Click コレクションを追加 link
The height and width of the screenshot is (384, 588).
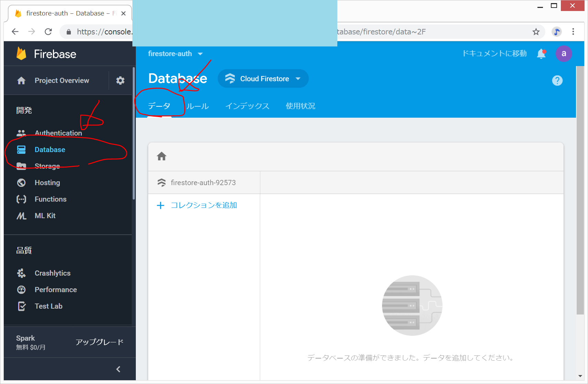click(204, 205)
